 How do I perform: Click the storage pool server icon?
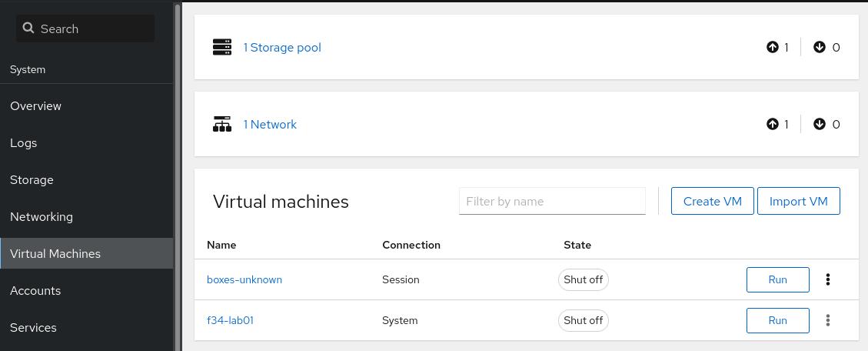222,48
